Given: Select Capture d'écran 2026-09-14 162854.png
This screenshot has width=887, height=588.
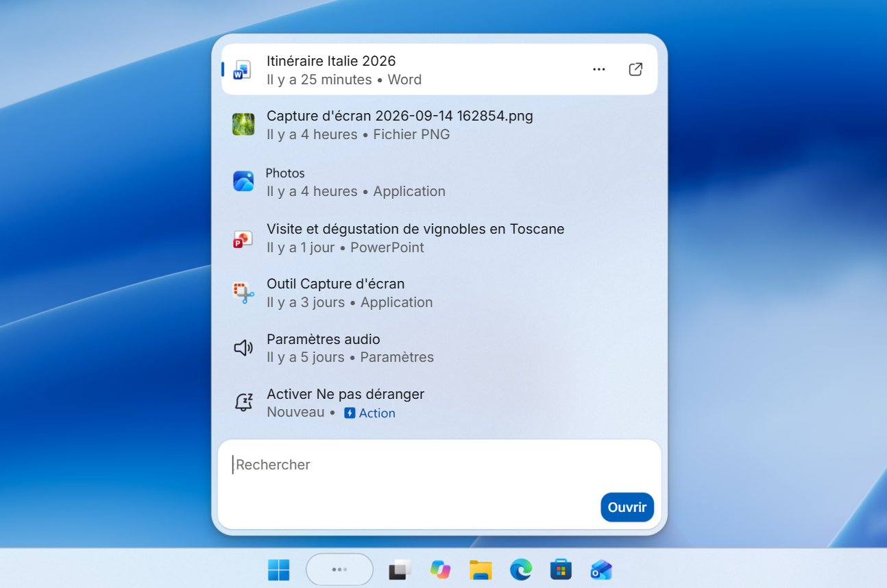Looking at the screenshot, I should 439,125.
